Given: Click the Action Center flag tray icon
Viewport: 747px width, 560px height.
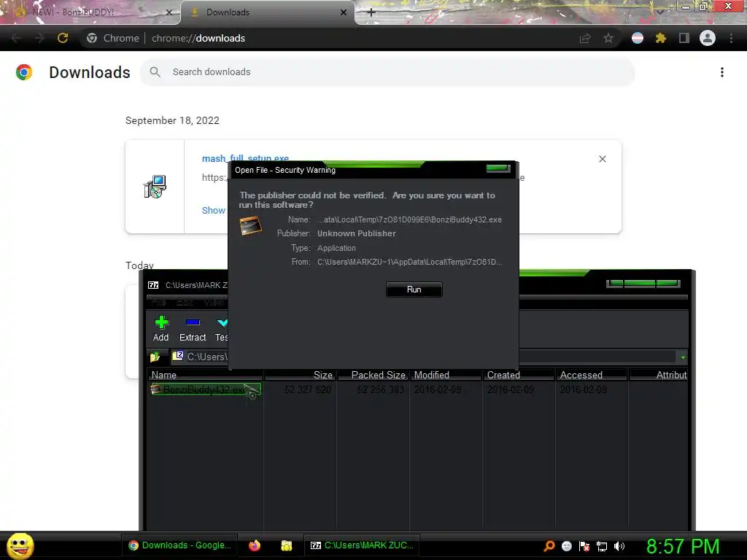Looking at the screenshot, I should click(x=584, y=545).
